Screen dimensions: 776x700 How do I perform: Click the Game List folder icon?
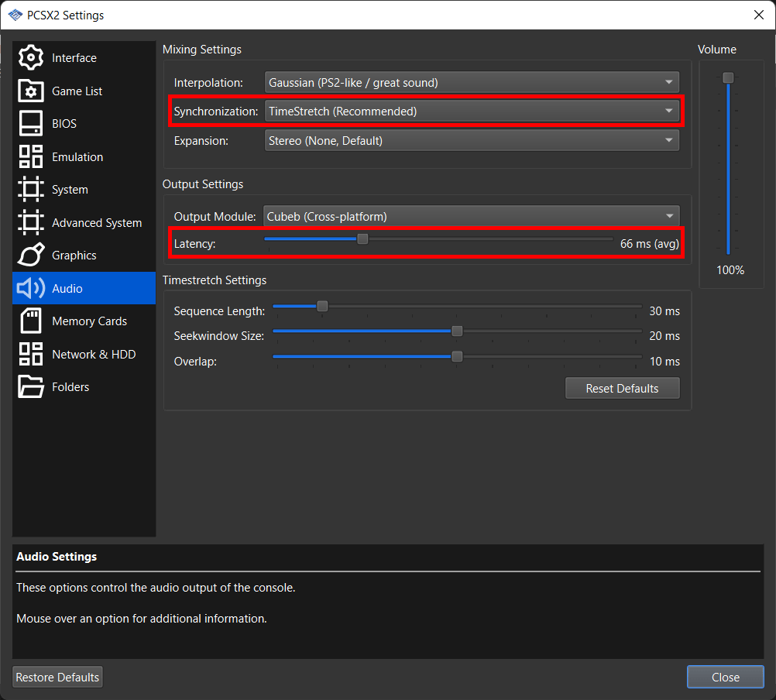pyautogui.click(x=31, y=91)
